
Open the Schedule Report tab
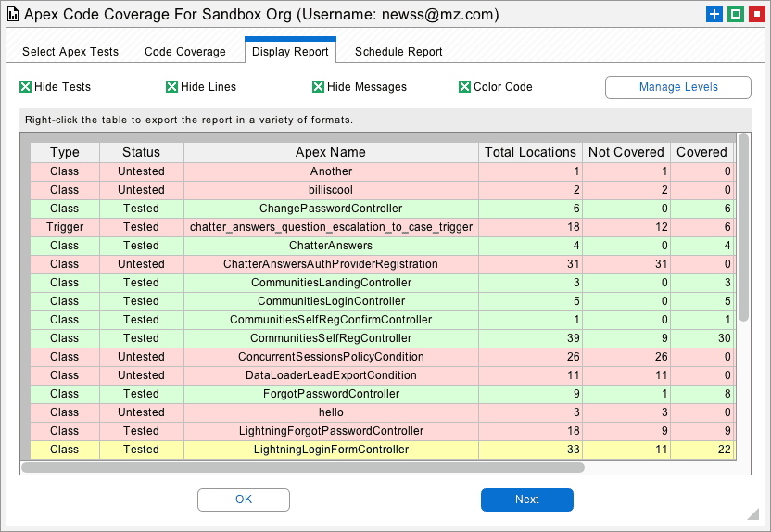point(398,52)
